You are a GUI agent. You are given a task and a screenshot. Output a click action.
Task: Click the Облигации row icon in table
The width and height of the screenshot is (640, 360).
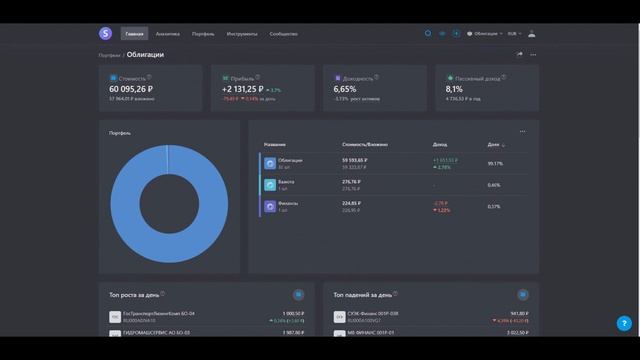click(x=270, y=163)
